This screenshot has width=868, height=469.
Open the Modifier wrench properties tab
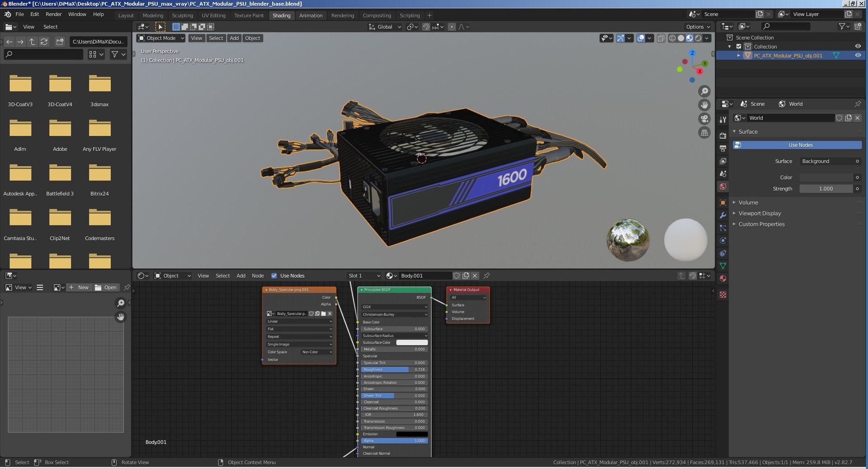pyautogui.click(x=723, y=215)
